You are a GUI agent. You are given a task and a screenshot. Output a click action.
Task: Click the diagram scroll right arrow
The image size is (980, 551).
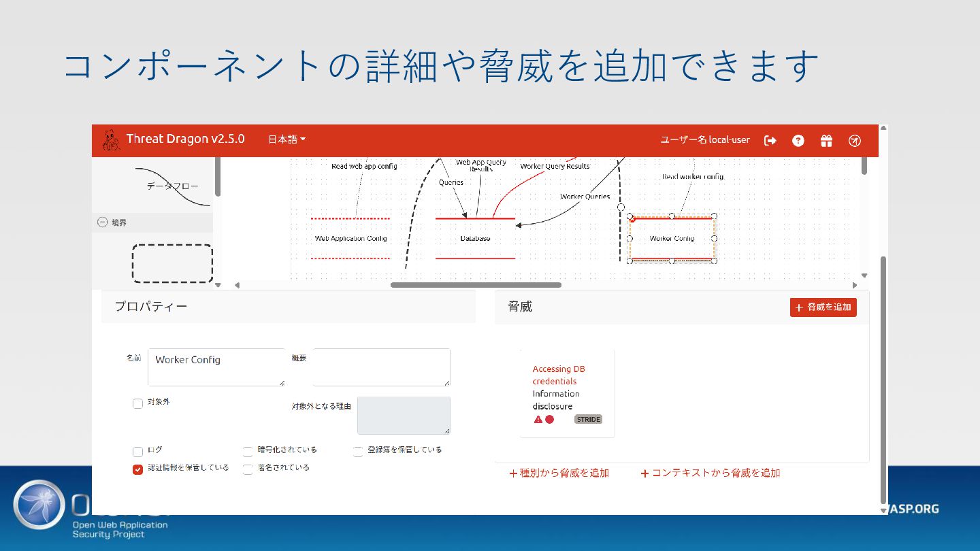(x=855, y=285)
